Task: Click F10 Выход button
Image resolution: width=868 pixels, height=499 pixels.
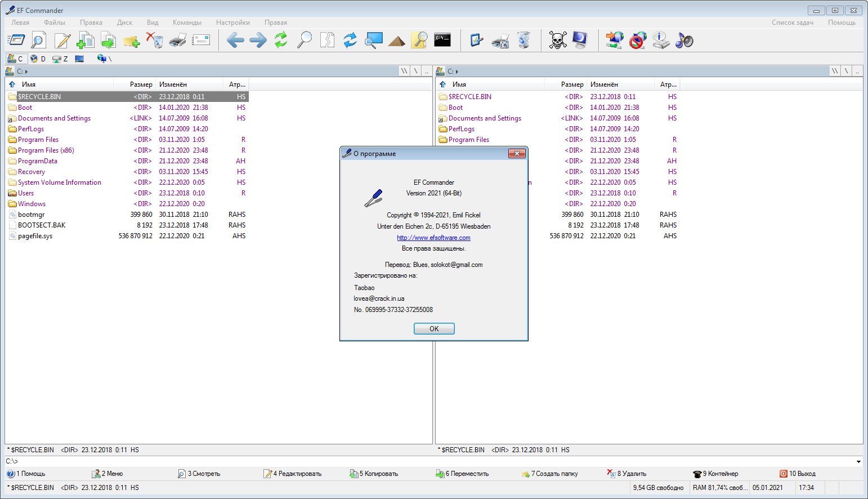Action: click(x=798, y=474)
